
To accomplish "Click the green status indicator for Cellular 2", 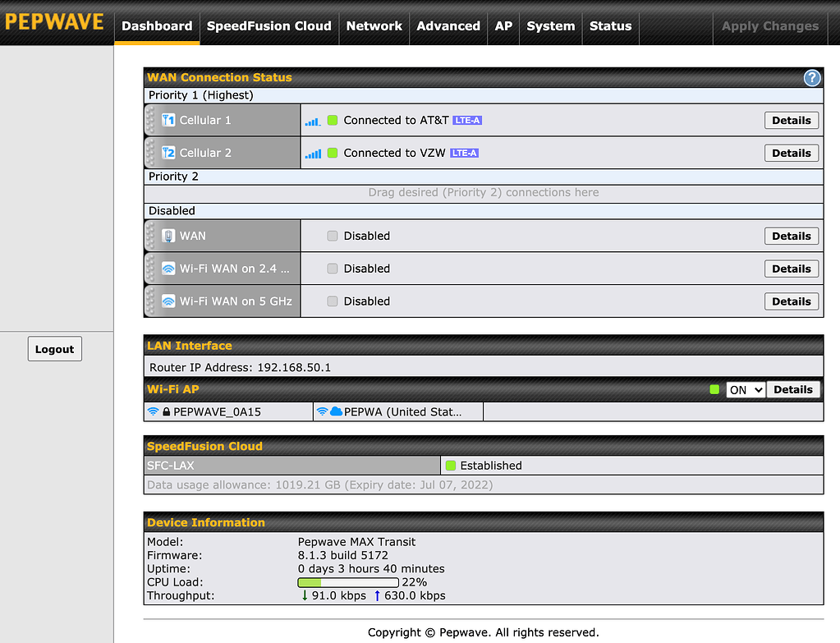I will (x=333, y=153).
